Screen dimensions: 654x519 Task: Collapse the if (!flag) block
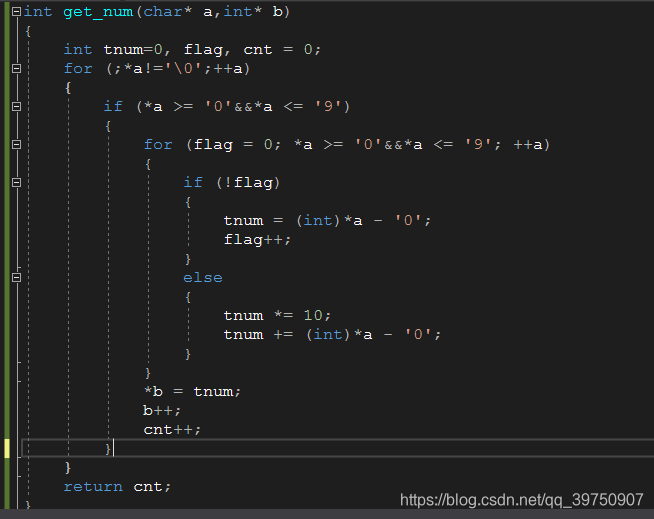click(x=16, y=182)
